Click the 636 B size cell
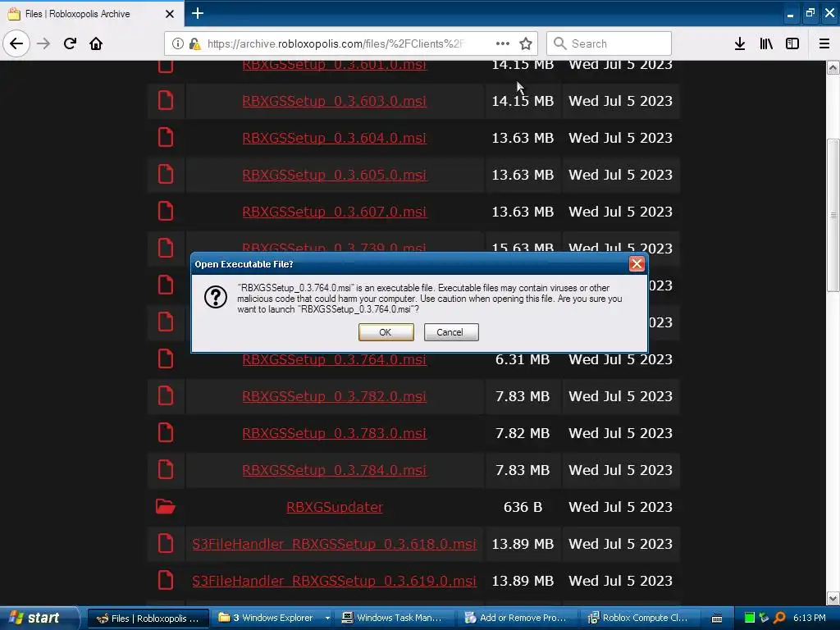This screenshot has width=840, height=630. pyautogui.click(x=523, y=507)
